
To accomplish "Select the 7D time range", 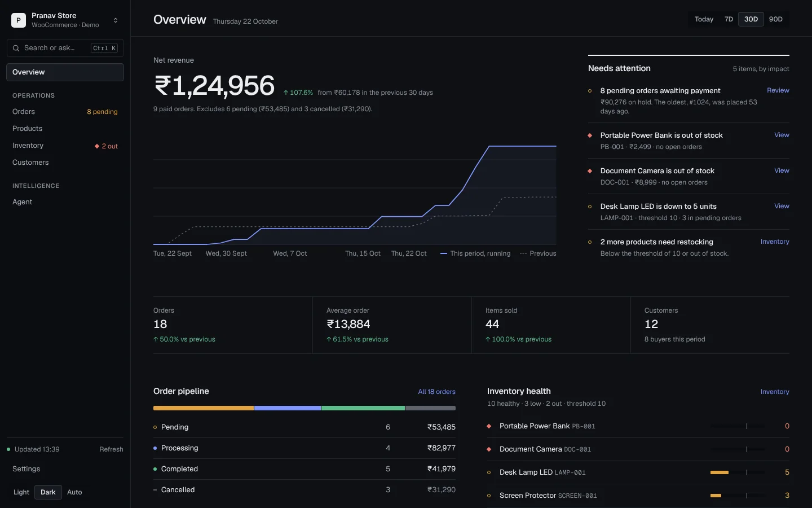I will click(729, 19).
